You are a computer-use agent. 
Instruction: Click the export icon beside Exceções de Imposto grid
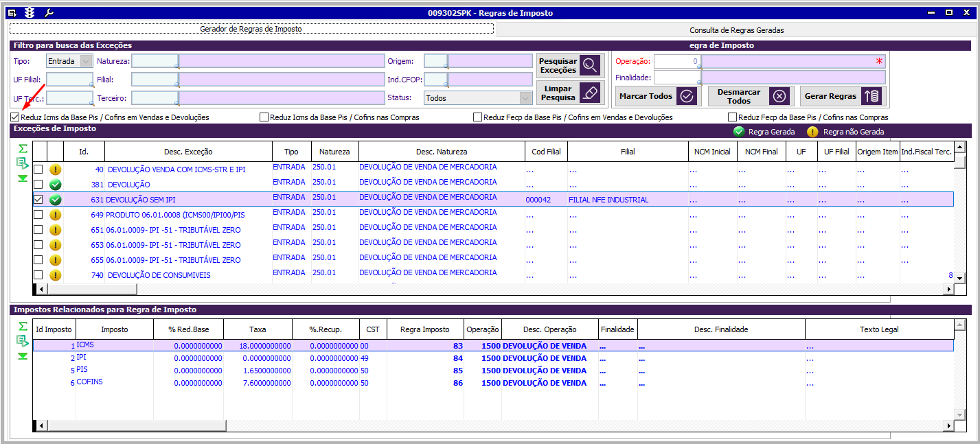click(x=23, y=163)
